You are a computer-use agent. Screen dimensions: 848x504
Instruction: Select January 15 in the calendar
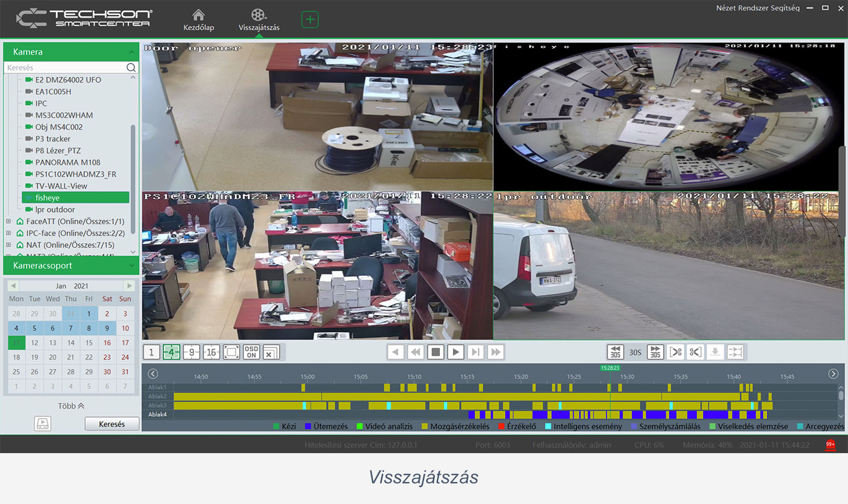pyautogui.click(x=89, y=343)
